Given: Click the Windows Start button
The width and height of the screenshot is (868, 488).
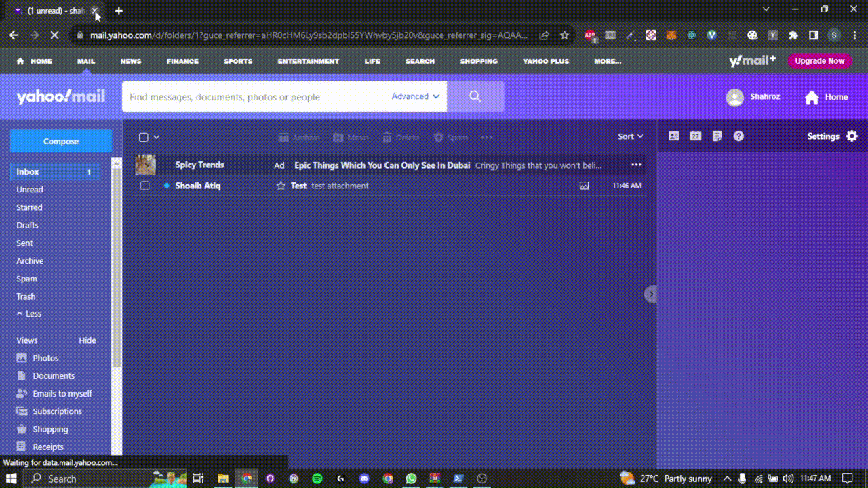Looking at the screenshot, I should click(12, 479).
